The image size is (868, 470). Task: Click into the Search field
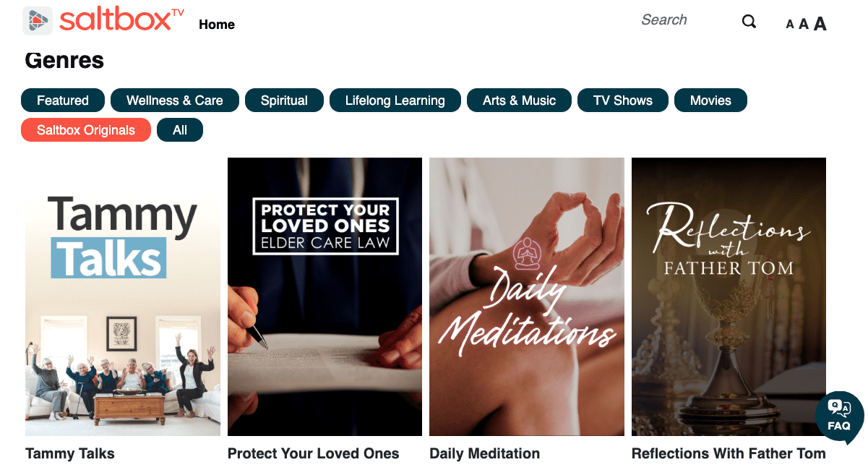679,20
